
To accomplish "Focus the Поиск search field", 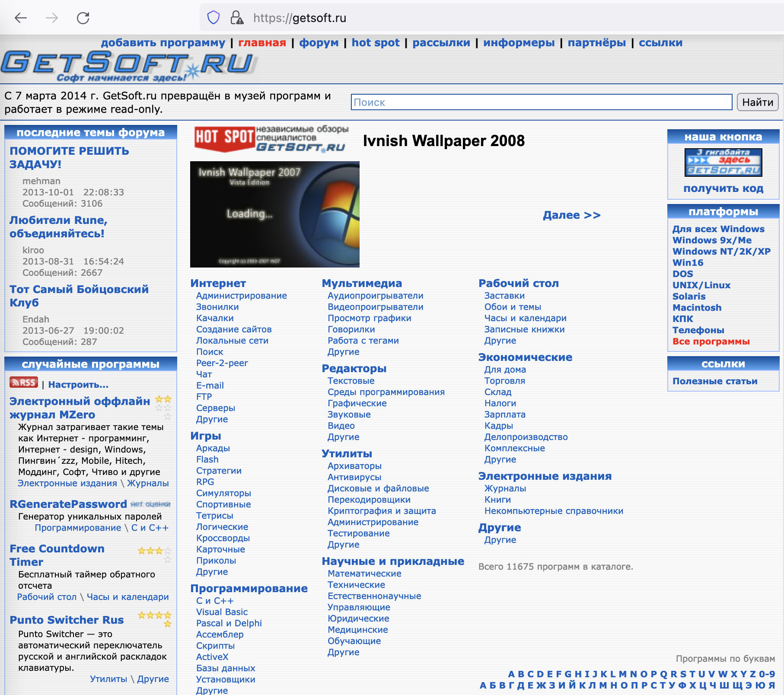I will (542, 102).
